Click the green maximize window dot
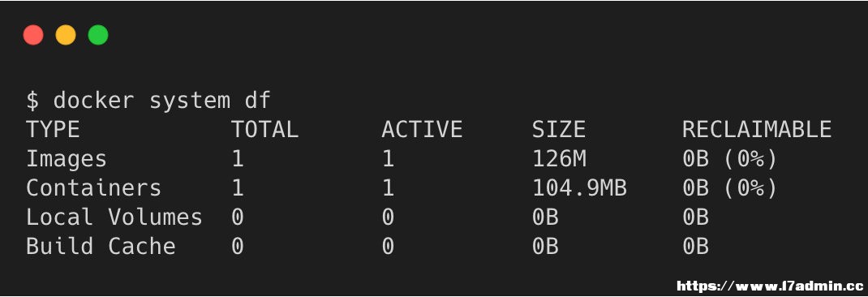 [98, 35]
